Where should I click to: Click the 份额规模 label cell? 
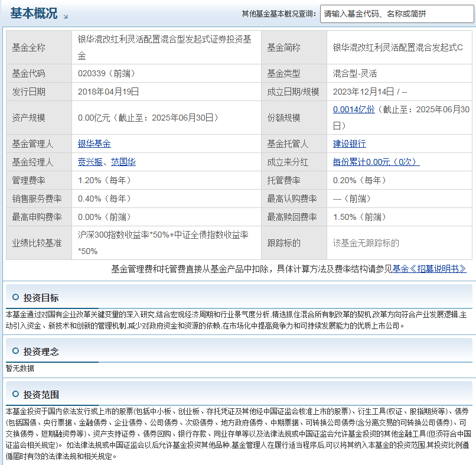(294, 118)
